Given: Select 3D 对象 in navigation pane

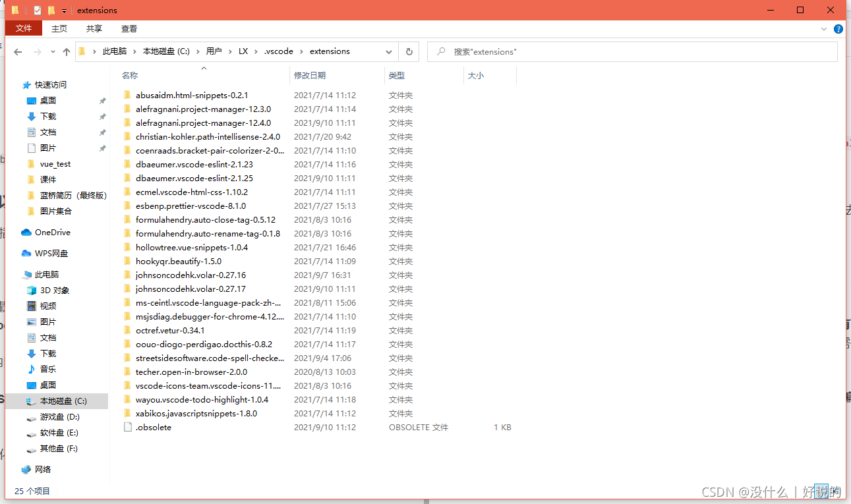Looking at the screenshot, I should pos(55,291).
